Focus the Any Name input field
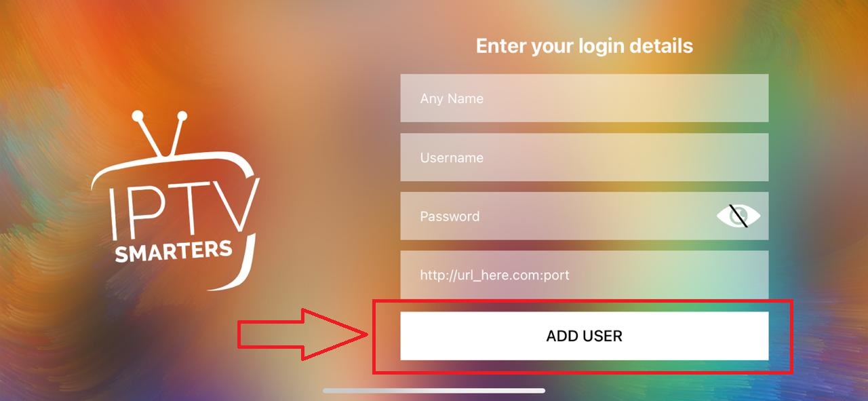This screenshot has width=868, height=401. (x=585, y=98)
